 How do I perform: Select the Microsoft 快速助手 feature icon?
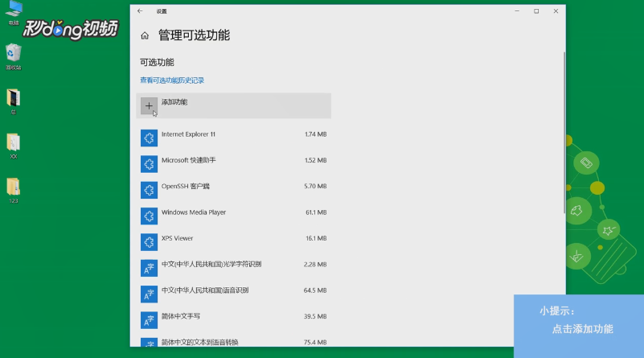[149, 164]
